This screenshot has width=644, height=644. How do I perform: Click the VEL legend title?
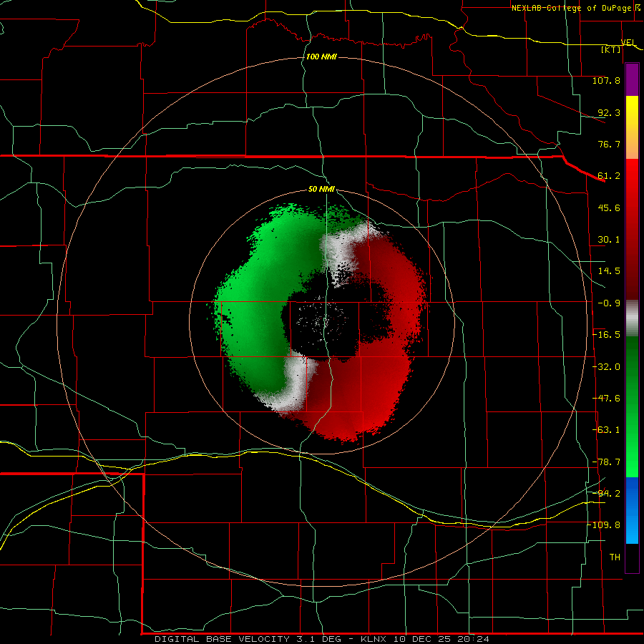(629, 42)
